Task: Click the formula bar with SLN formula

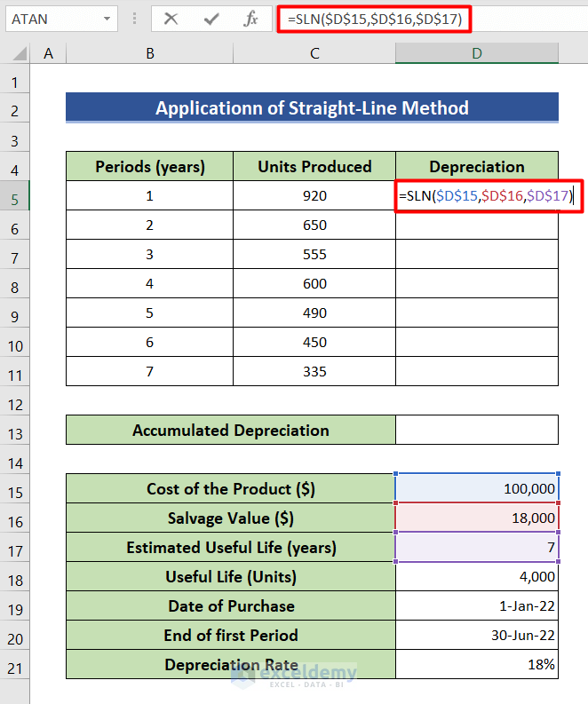Action: click(x=374, y=20)
